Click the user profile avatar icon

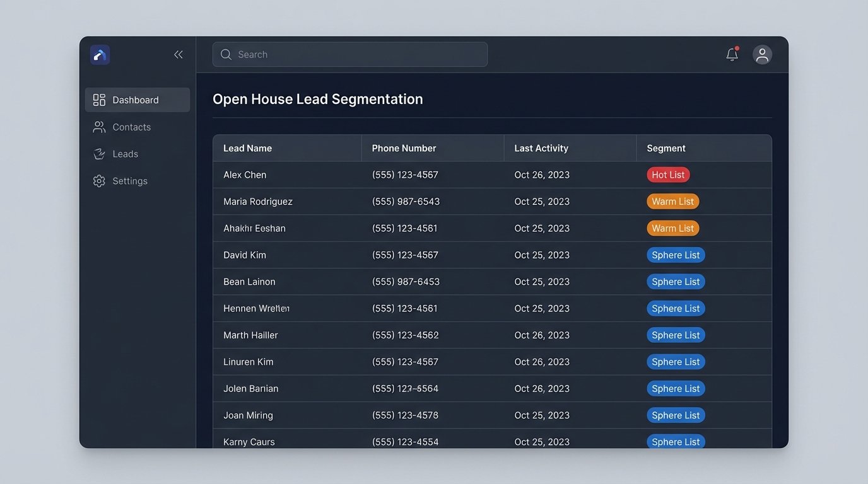(762, 54)
